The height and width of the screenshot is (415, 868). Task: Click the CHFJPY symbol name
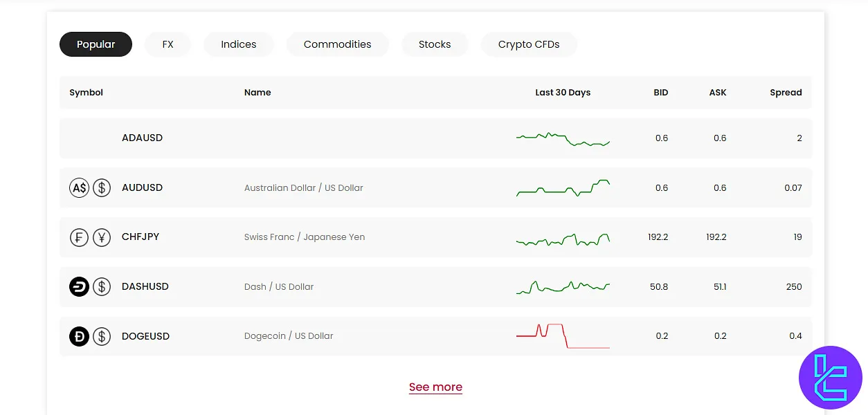coord(141,237)
